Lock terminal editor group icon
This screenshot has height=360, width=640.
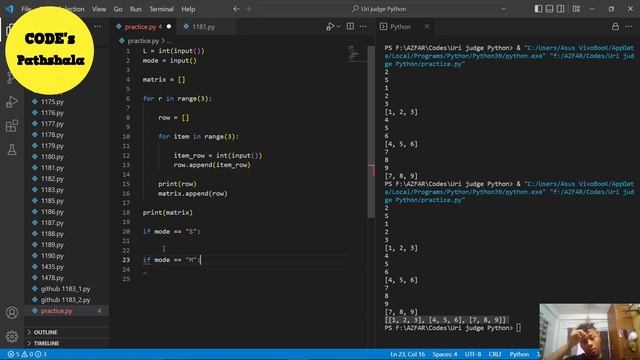coord(615,27)
